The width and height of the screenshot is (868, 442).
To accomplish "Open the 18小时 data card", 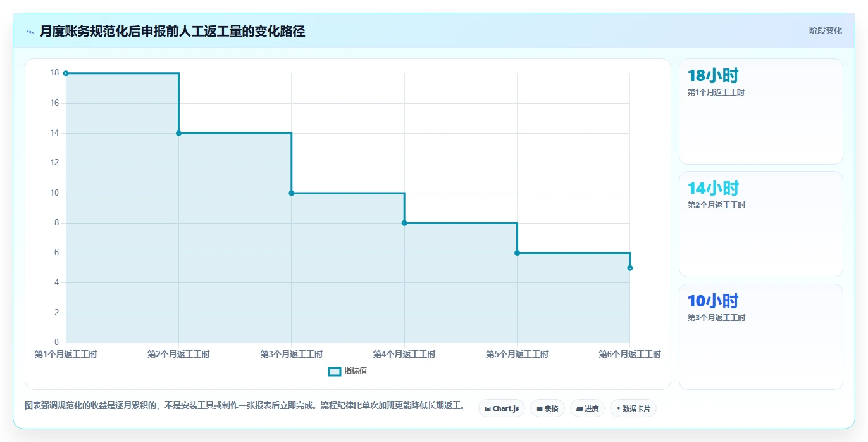I will tap(761, 111).
